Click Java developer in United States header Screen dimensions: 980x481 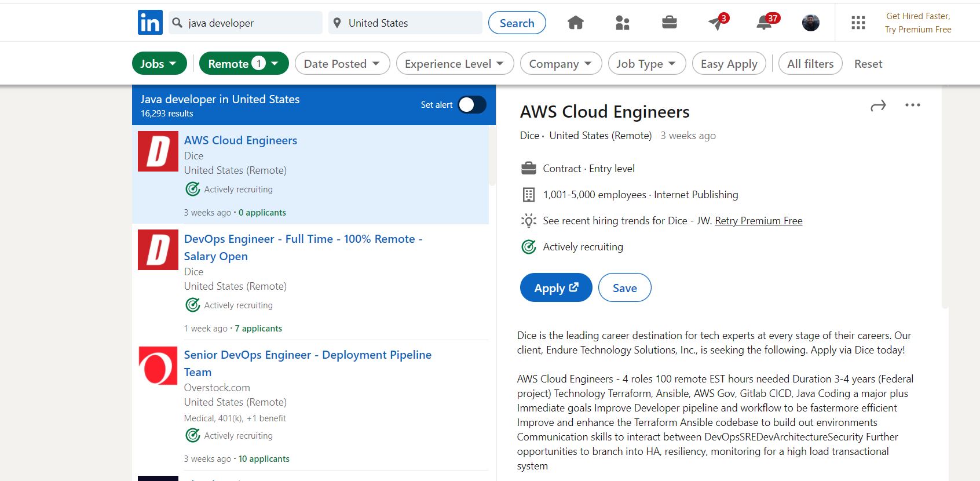(x=220, y=99)
